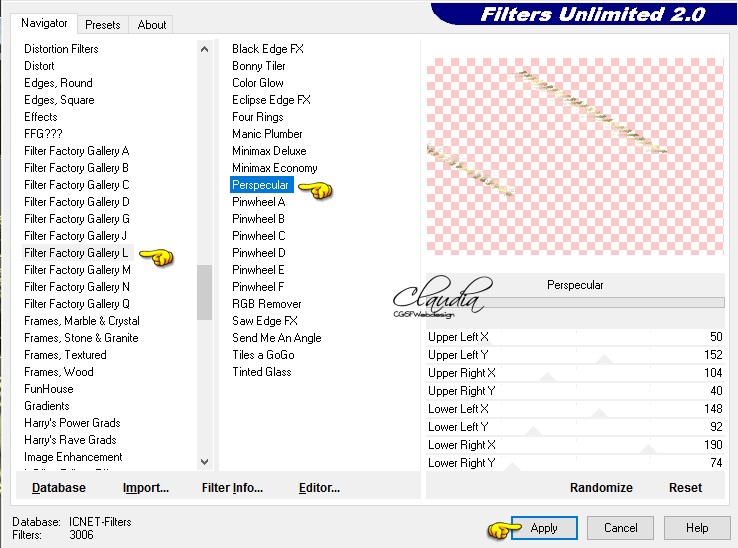Screen dimensions: 738x548
Task: Select the Navigator tab
Action: click(x=44, y=23)
